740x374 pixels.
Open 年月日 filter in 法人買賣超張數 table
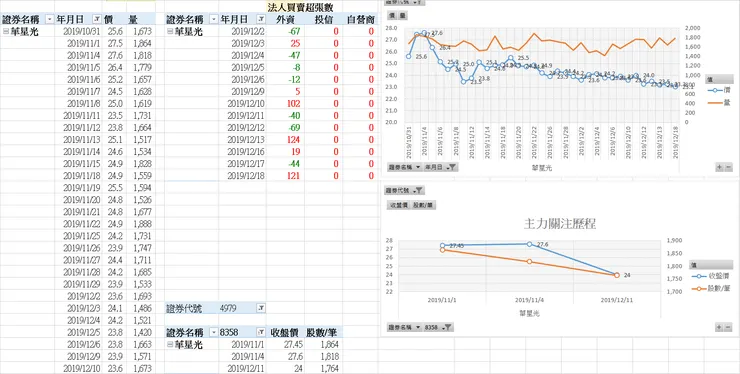click(261, 19)
